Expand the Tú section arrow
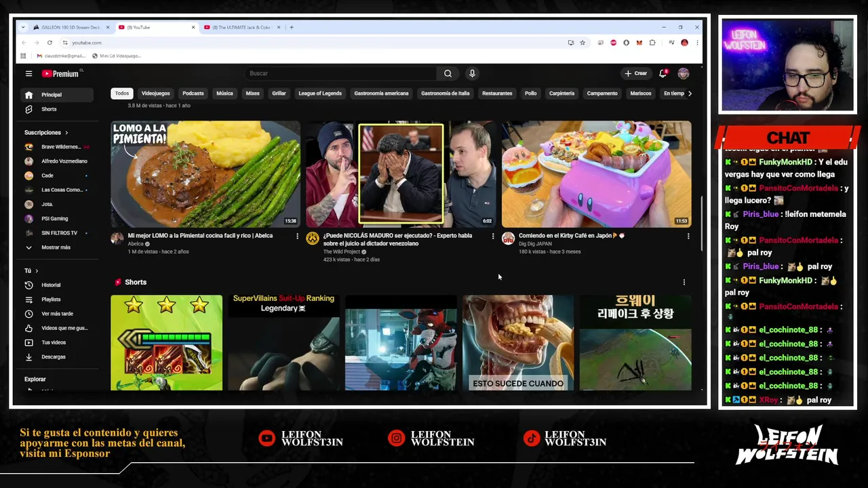This screenshot has width=868, height=488. pyautogui.click(x=37, y=270)
